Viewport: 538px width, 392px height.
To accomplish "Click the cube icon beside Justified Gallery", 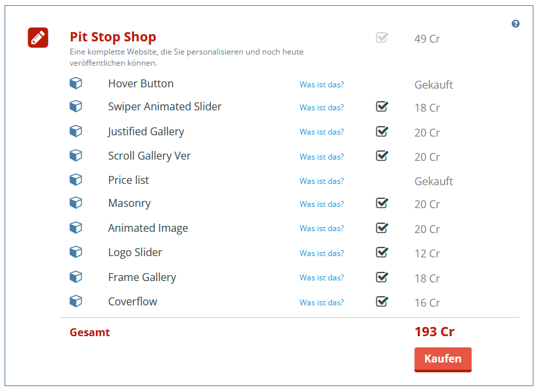I will [76, 131].
